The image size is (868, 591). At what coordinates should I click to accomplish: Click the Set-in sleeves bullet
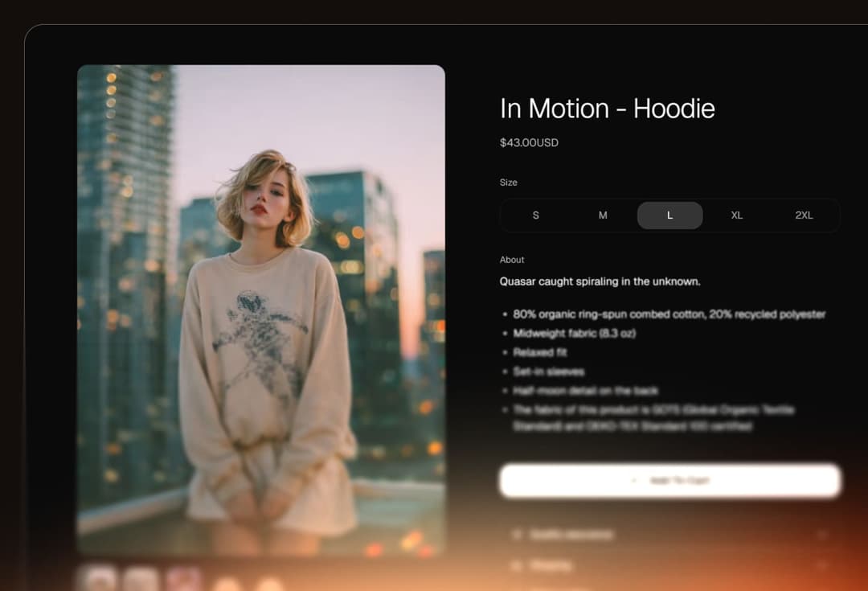pos(549,371)
